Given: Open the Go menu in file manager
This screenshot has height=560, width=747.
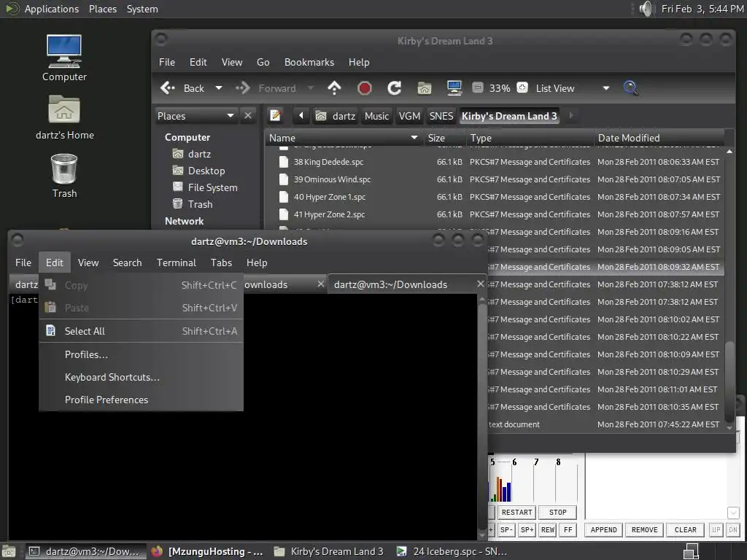Looking at the screenshot, I should (x=263, y=63).
